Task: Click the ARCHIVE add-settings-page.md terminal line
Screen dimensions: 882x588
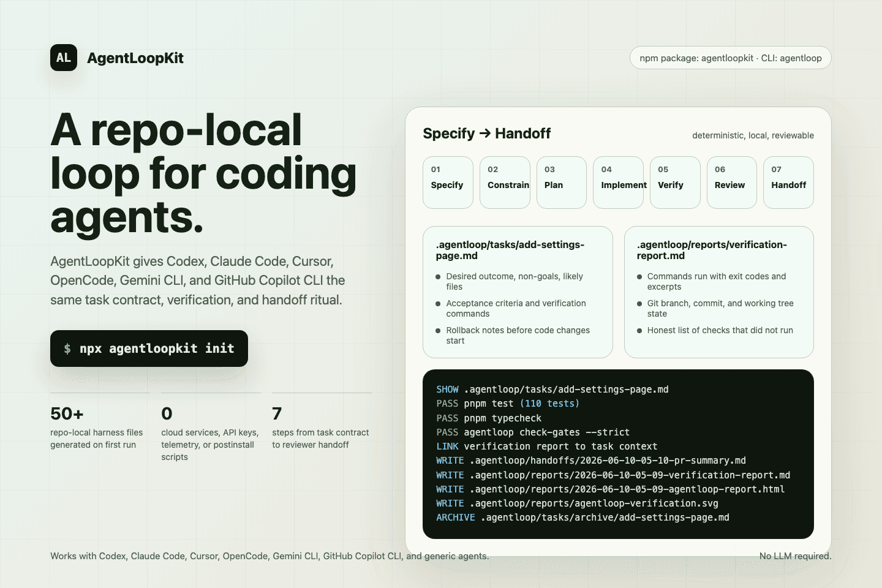Action: point(582,518)
